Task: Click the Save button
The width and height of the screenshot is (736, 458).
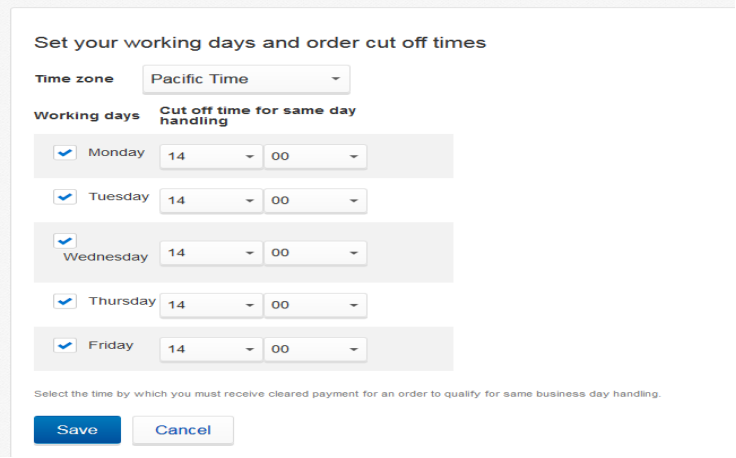Action: 77,430
